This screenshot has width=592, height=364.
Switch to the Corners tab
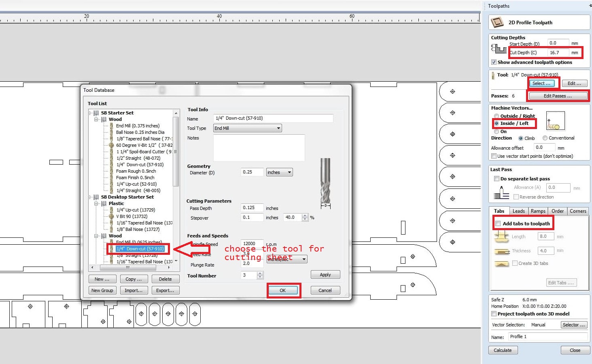[578, 211]
